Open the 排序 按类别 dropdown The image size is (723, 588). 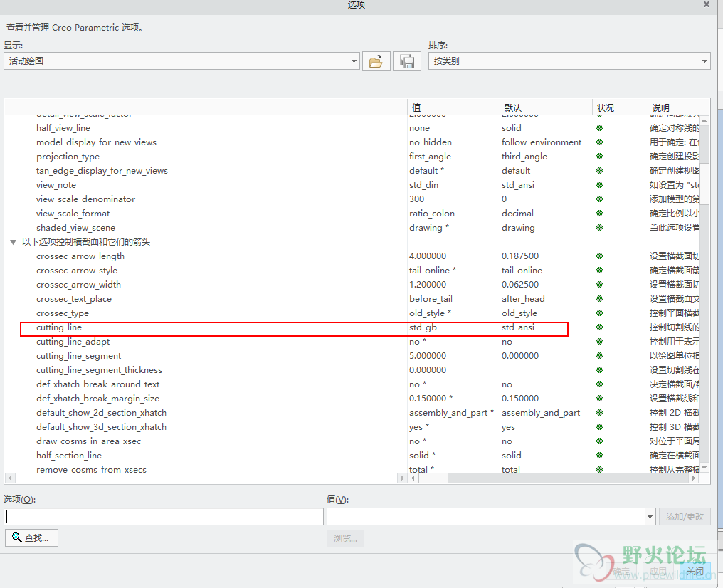tap(704, 61)
